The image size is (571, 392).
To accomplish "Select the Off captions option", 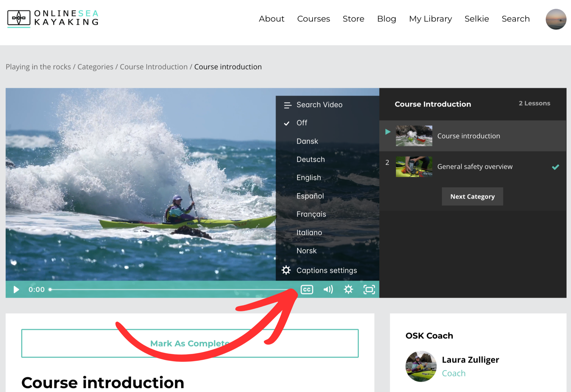I will pos(302,123).
